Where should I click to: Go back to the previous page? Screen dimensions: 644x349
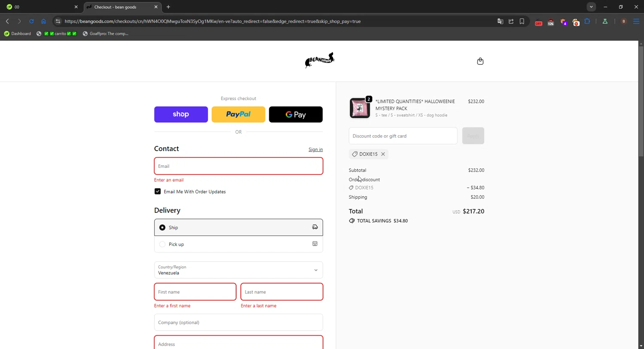7,21
